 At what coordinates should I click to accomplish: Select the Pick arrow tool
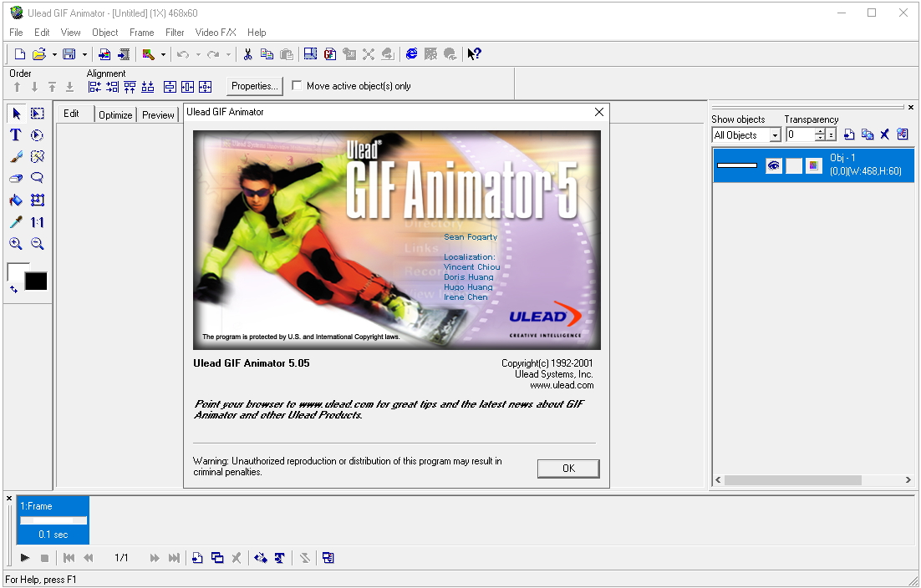pyautogui.click(x=17, y=114)
